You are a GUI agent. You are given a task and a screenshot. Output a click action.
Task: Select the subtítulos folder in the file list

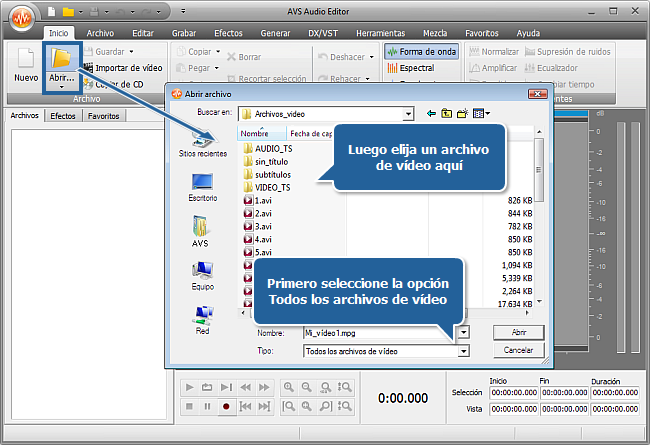[267, 175]
